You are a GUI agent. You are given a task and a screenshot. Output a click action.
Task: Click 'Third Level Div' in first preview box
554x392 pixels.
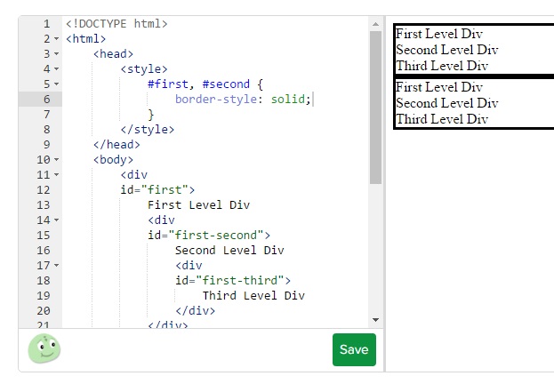point(442,66)
